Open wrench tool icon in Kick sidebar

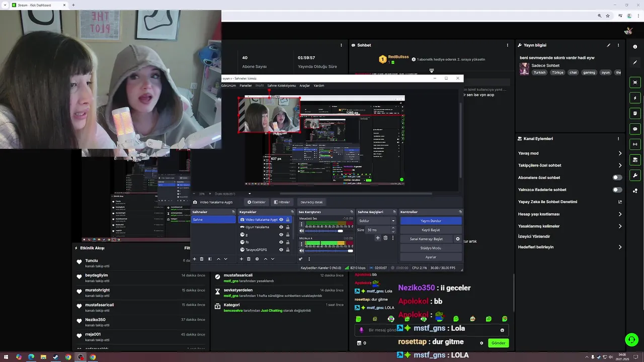click(635, 175)
